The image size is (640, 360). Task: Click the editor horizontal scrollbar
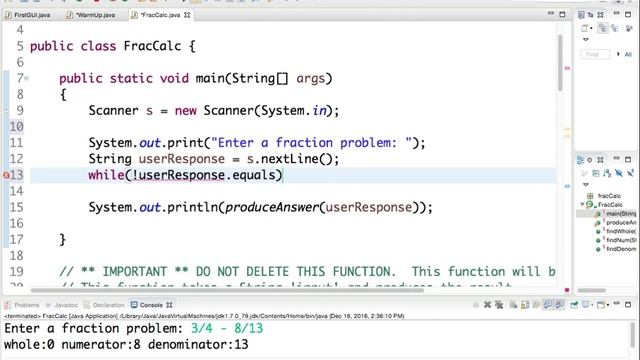[x=227, y=290]
